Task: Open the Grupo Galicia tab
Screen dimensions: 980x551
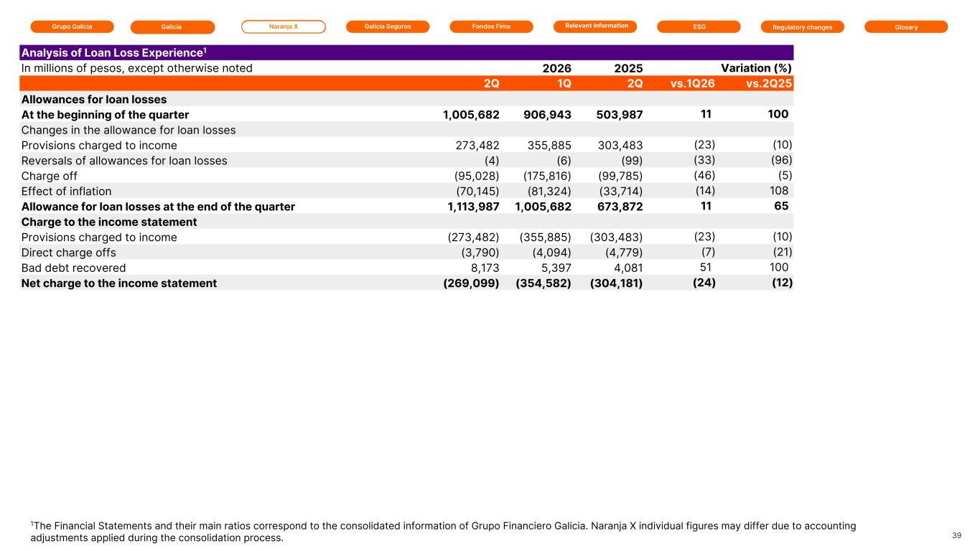Action: point(72,27)
